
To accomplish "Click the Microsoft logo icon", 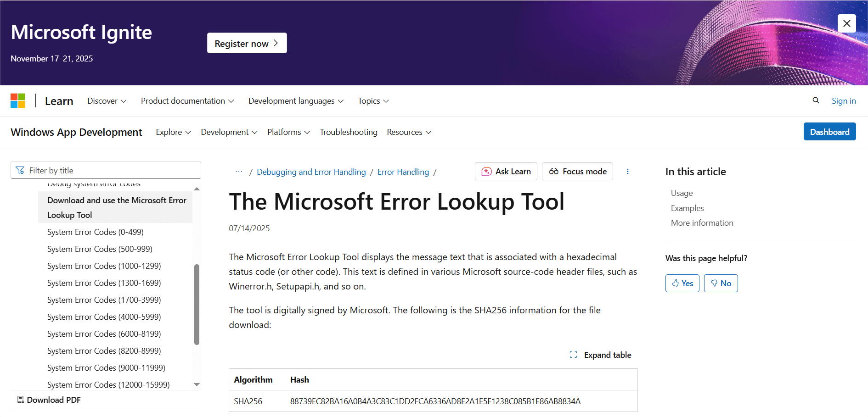I will coord(18,101).
